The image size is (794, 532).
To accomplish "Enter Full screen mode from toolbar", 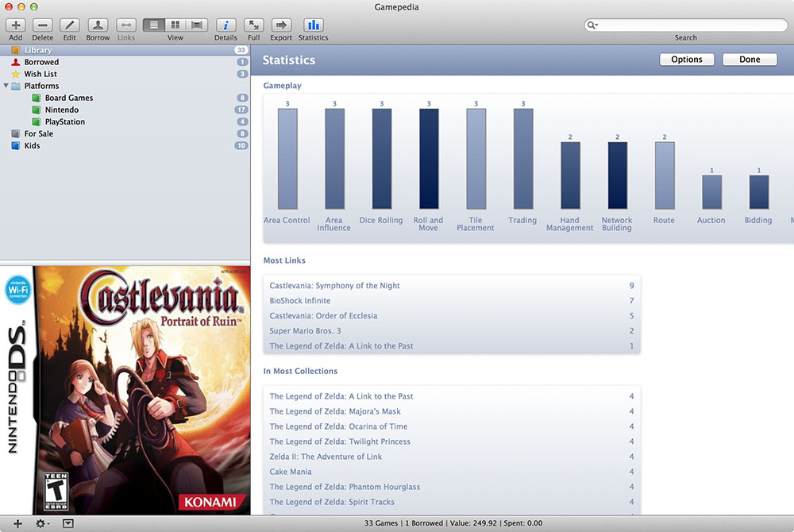I will pyautogui.click(x=253, y=25).
